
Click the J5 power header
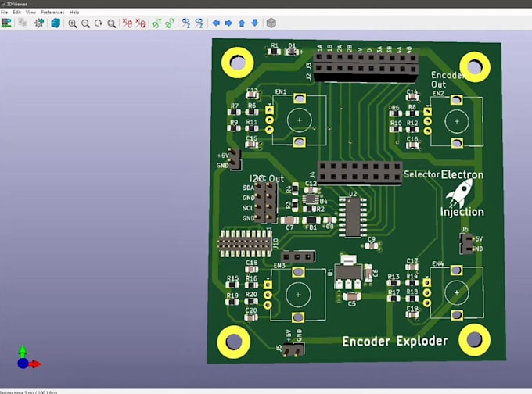(x=293, y=349)
